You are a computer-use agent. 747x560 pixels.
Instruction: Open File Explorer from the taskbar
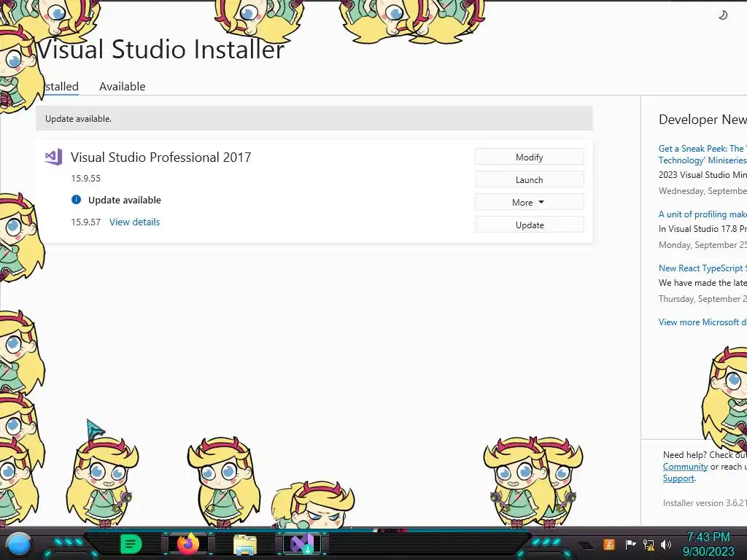coord(245,545)
